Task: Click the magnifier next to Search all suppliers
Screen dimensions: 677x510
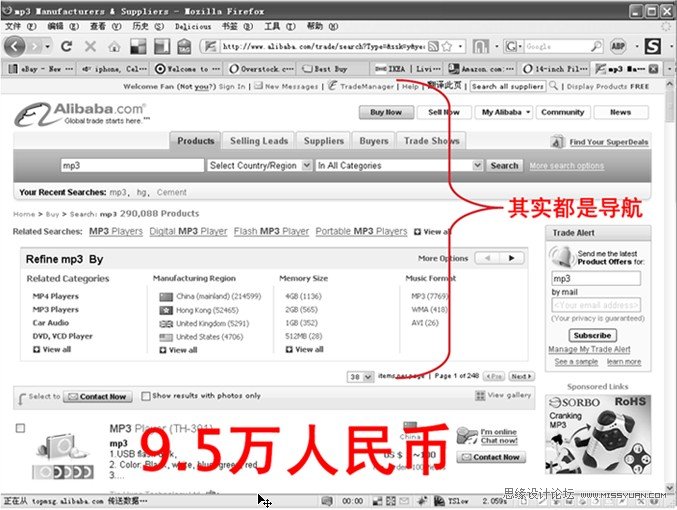Action: click(x=553, y=86)
